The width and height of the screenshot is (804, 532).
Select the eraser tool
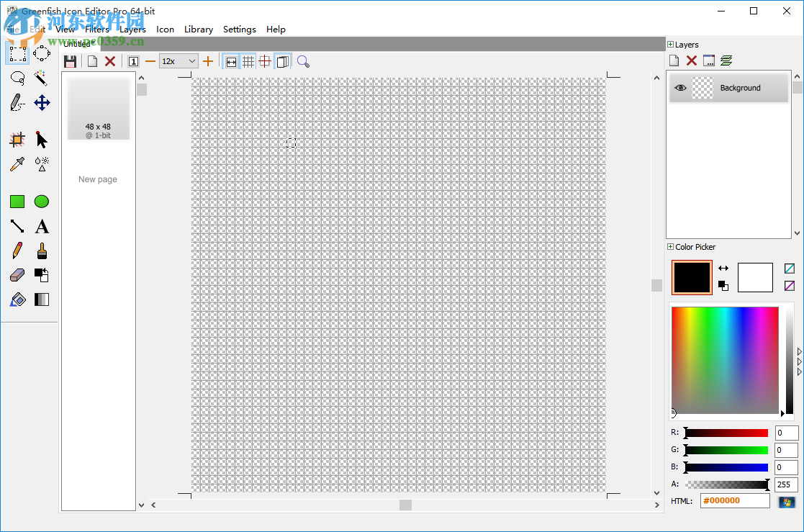coord(17,274)
